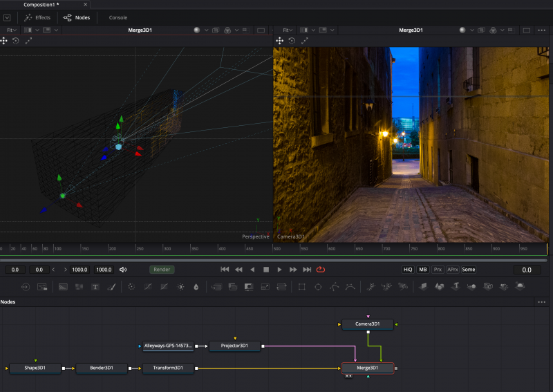Toggle loop playback mode

point(321,270)
